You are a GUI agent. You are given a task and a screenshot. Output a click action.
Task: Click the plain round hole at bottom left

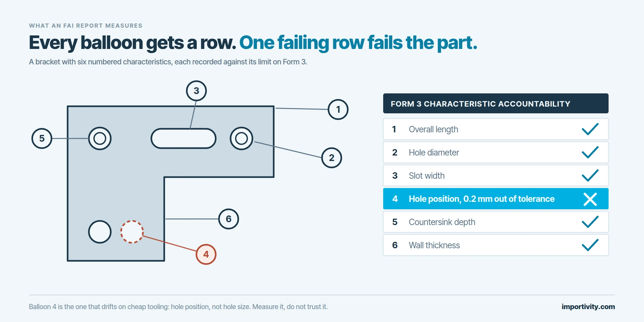pos(100,232)
